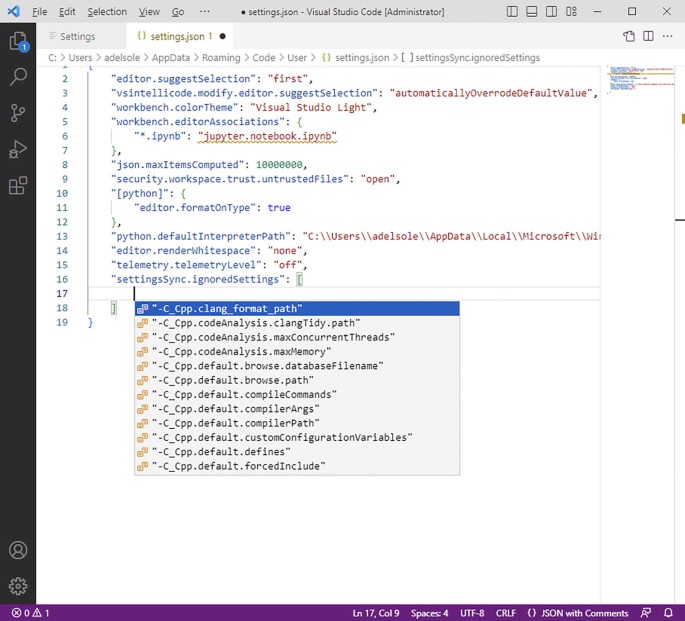The width and height of the screenshot is (685, 621).
Task: Open the Selection menu
Action: coord(107,12)
